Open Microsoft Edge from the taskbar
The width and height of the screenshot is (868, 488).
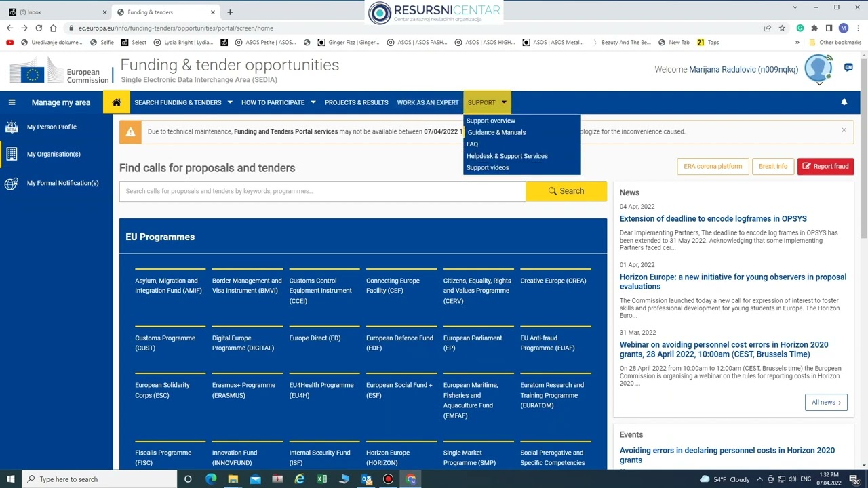(210, 479)
